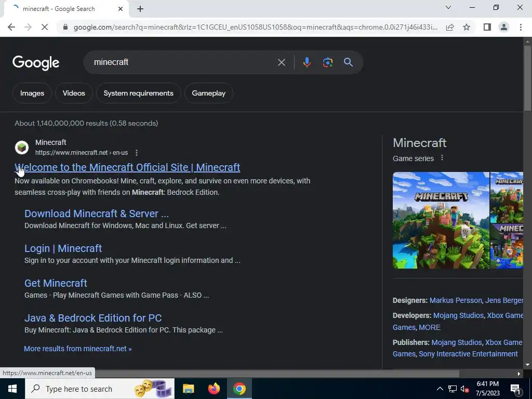The width and height of the screenshot is (532, 399).
Task: Open Login | Minecraft link
Action: pyautogui.click(x=63, y=248)
